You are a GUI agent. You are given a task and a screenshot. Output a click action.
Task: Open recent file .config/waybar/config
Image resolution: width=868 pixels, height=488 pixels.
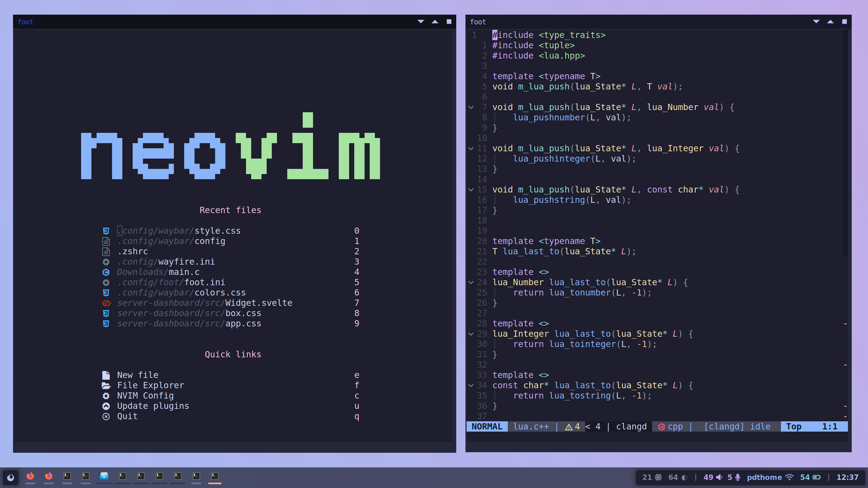point(231,241)
